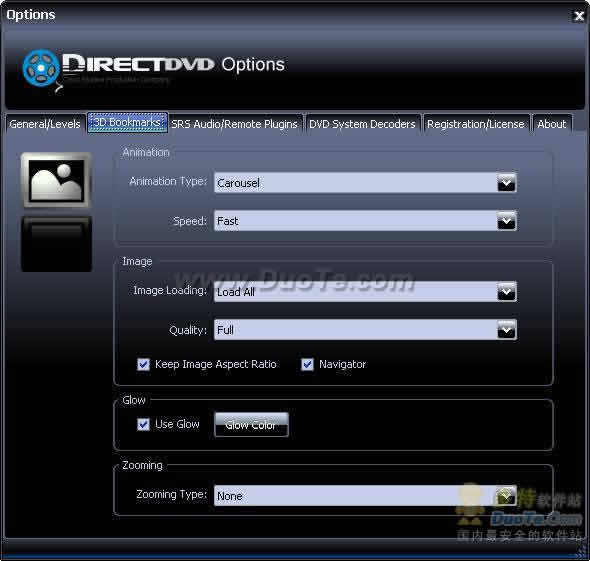
Task: Switch to the General/Levels tab
Action: click(45, 124)
